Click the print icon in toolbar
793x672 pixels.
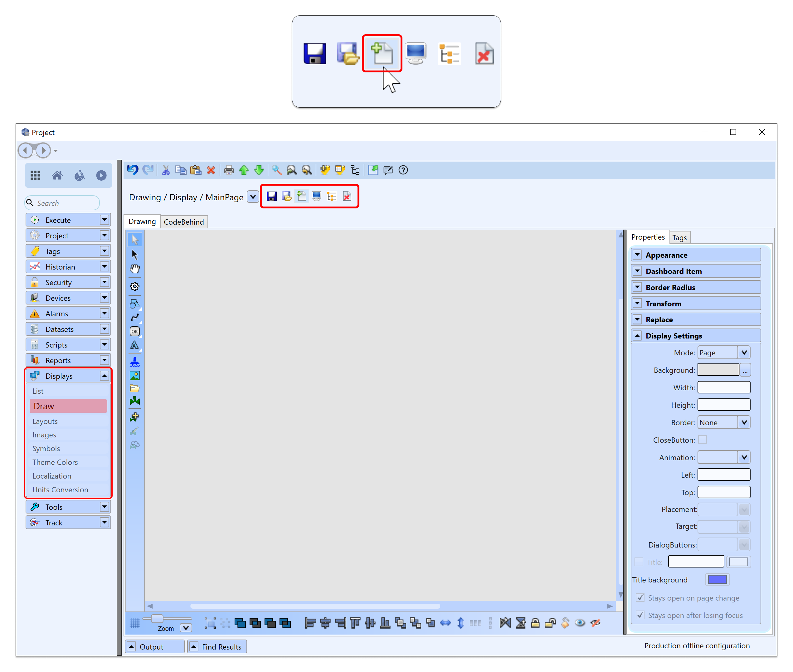click(x=229, y=170)
